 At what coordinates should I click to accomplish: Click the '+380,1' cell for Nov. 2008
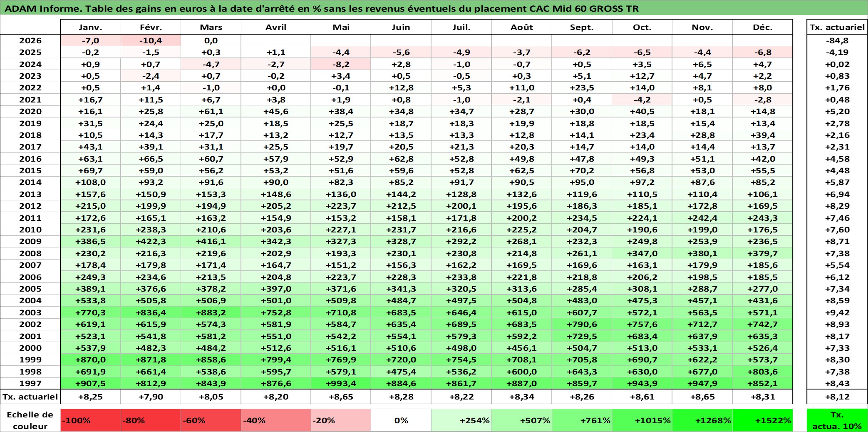pyautogui.click(x=702, y=253)
